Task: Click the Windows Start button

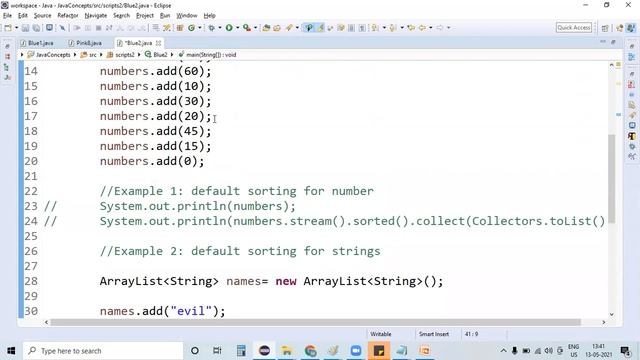Action: (x=11, y=351)
